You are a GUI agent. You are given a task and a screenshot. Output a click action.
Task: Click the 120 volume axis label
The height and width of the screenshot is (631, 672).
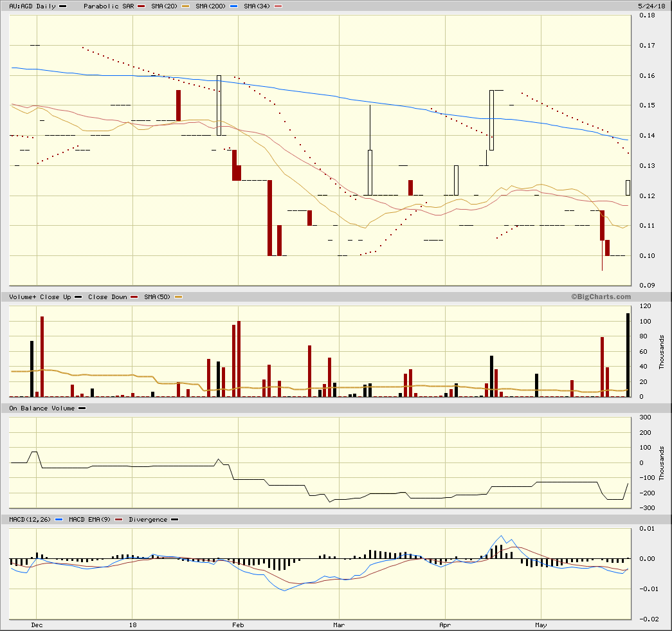pyautogui.click(x=645, y=306)
